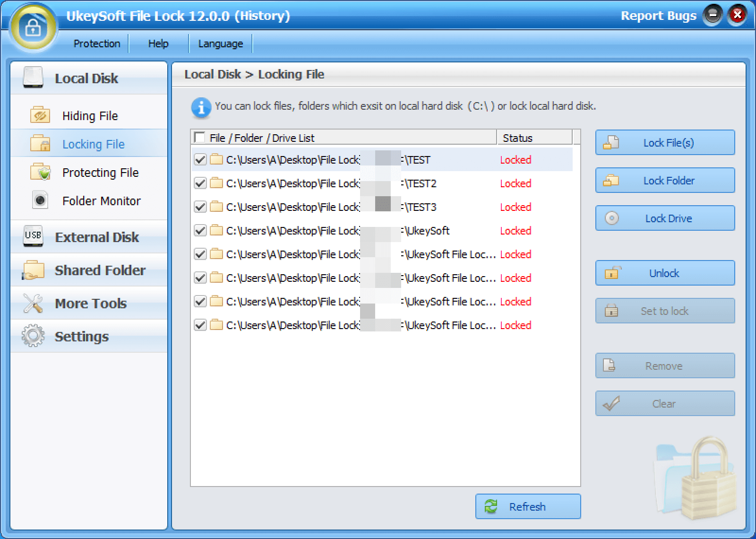756x539 pixels.
Task: Click the Unlock open-padlock icon
Action: [x=612, y=273]
